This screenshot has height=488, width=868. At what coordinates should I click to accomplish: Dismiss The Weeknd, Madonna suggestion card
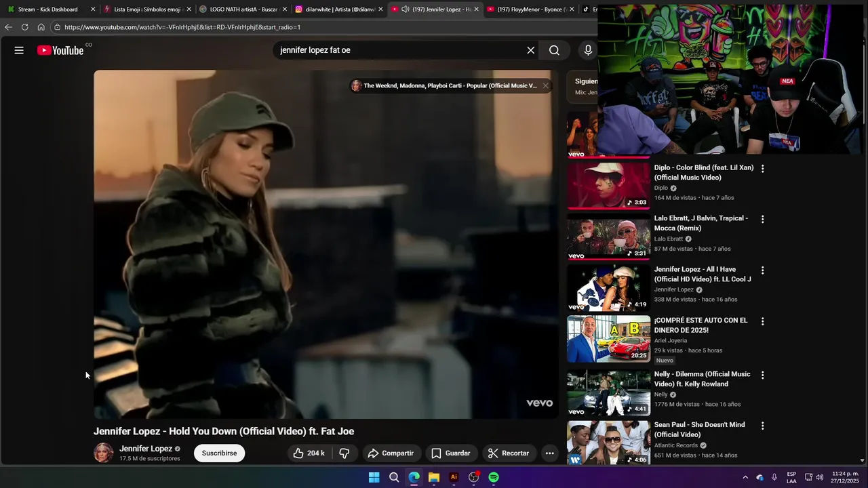(545, 85)
